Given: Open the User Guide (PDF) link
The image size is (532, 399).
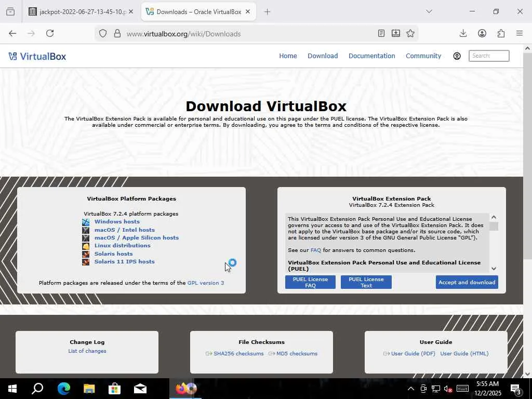Looking at the screenshot, I should pyautogui.click(x=413, y=353).
